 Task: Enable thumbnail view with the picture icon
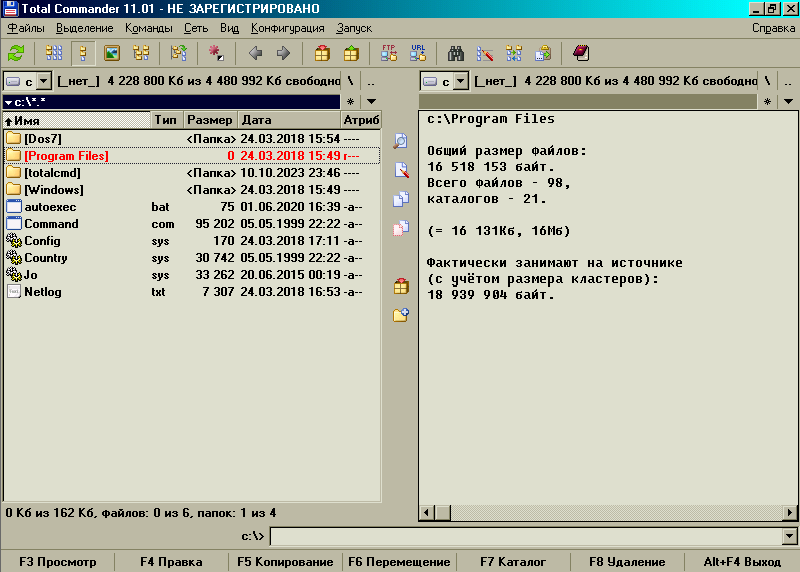tap(112, 53)
